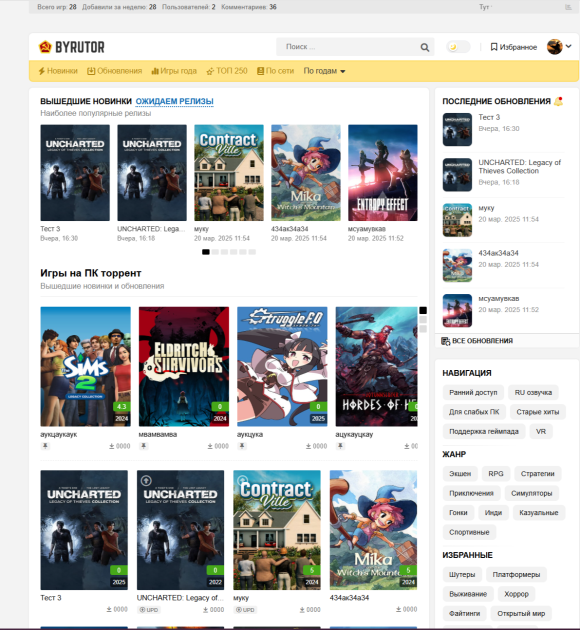Open Тест 3 cover in top carousel

75,173
